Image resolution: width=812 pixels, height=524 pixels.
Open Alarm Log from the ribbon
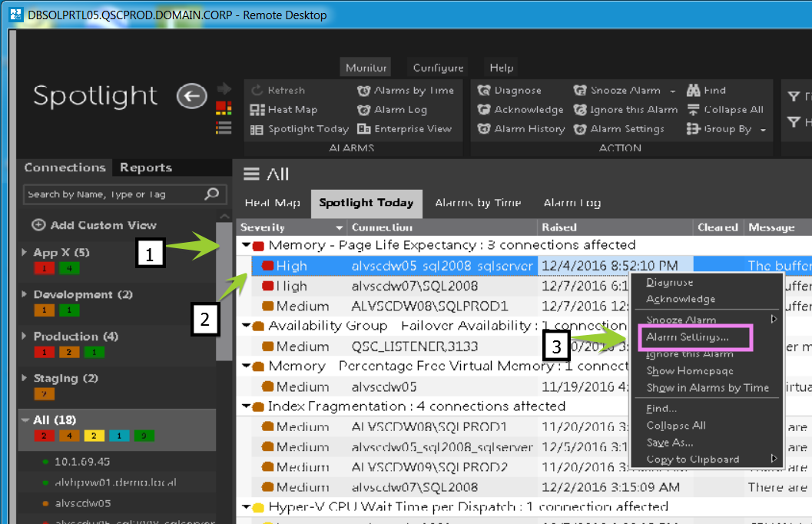click(x=392, y=110)
